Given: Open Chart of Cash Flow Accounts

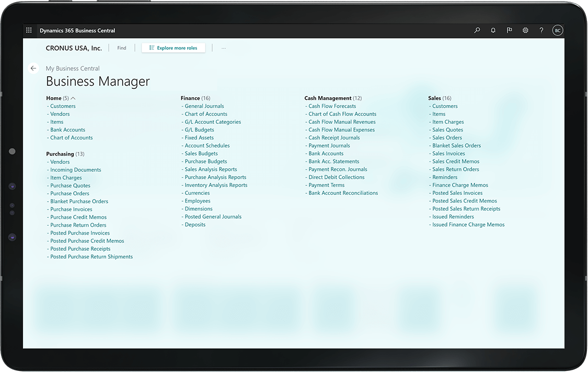Looking at the screenshot, I should pyautogui.click(x=342, y=114).
